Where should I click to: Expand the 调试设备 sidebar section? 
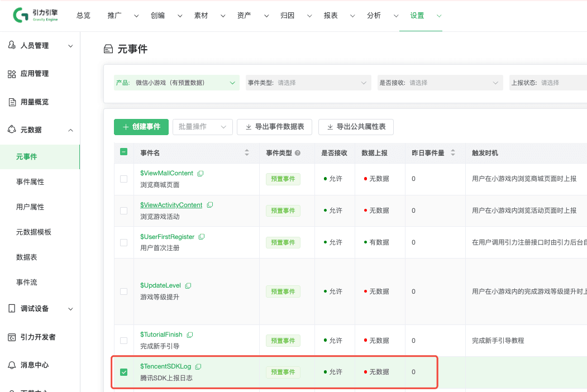[70, 309]
